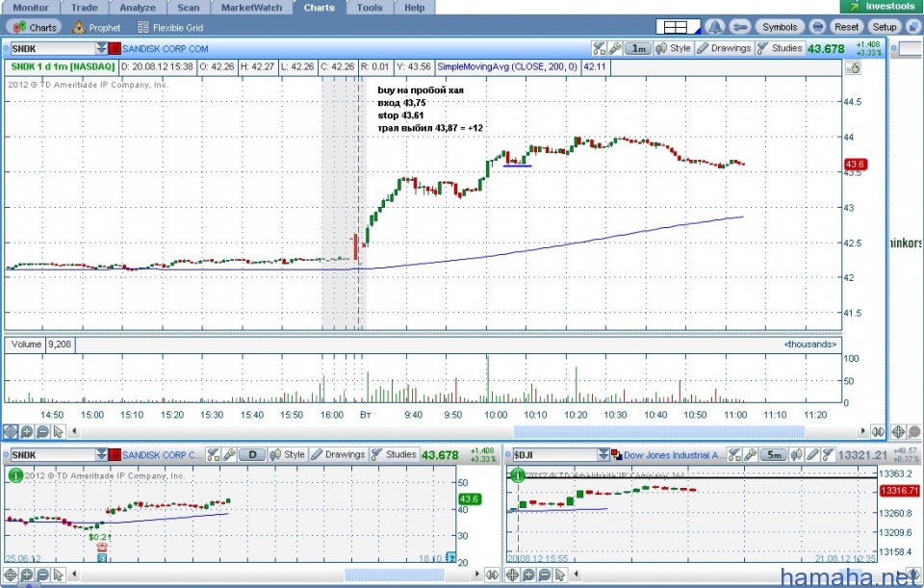
Task: Open the D timeframe selector
Action: (252, 454)
